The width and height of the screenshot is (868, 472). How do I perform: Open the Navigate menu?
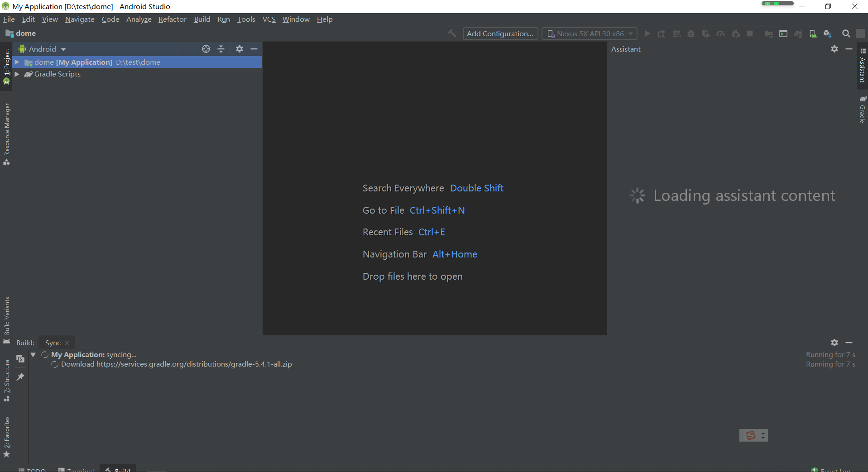[x=80, y=19]
